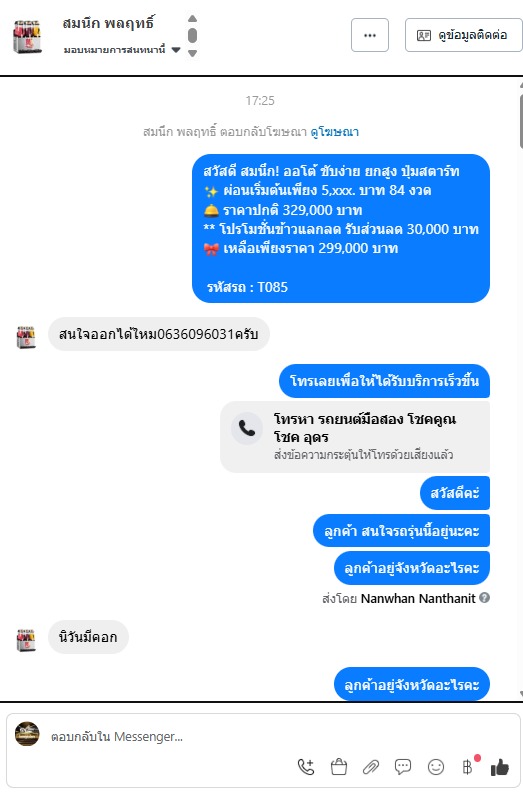Click the ดูข้อมูลติดต่อ contact info button
Viewport: 523px width, 792px height.
463,35
